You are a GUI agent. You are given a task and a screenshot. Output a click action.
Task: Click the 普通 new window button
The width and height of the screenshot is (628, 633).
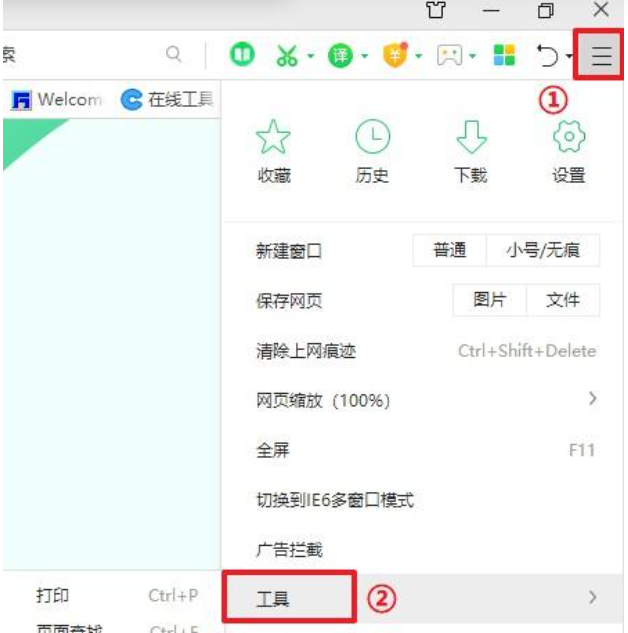tap(450, 250)
